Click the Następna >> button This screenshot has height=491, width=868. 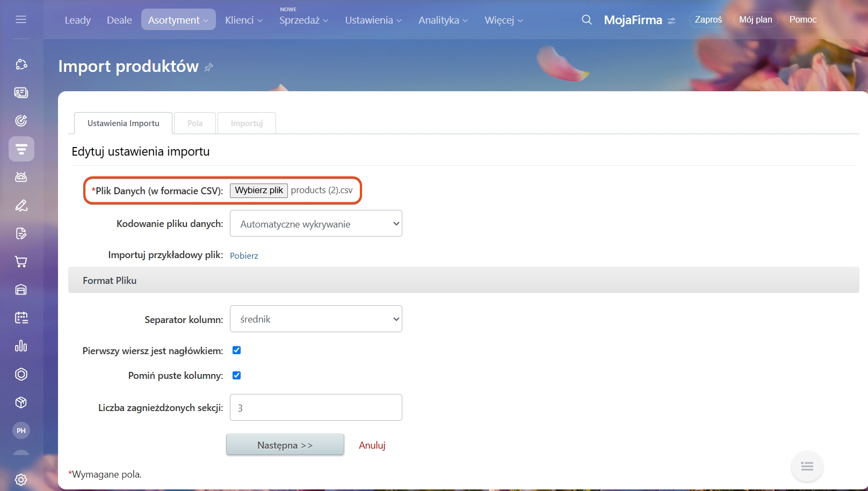point(285,445)
